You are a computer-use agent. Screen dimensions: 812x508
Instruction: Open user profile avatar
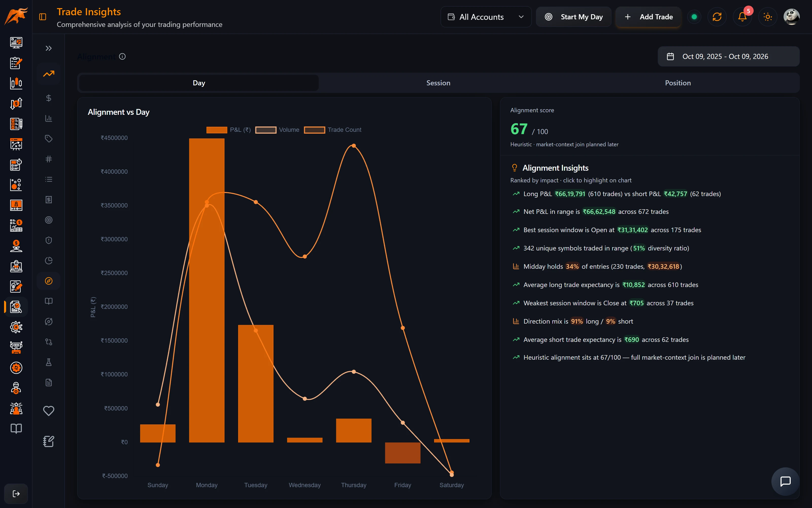(x=791, y=17)
